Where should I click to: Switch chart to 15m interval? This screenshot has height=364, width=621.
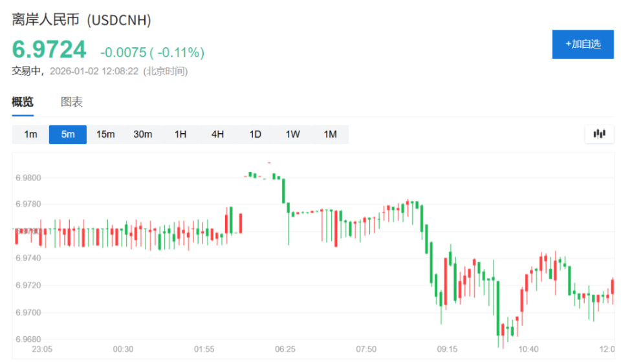[105, 134]
